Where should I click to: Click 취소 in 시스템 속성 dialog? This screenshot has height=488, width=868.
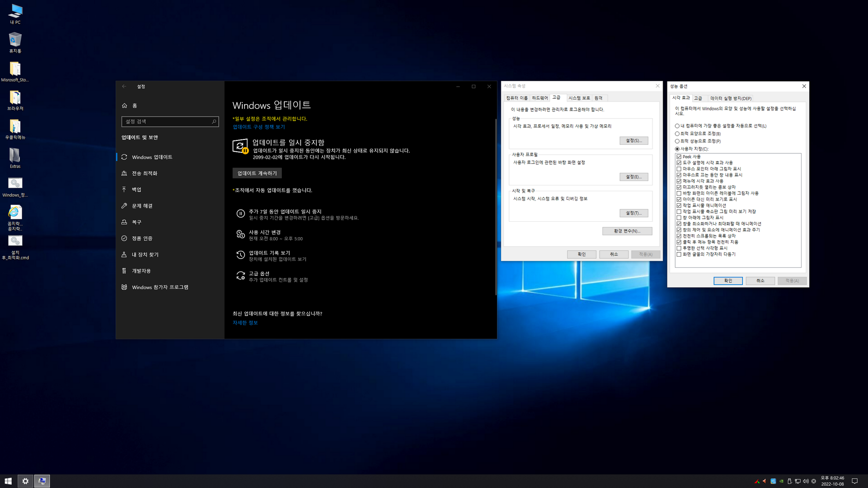pyautogui.click(x=614, y=254)
